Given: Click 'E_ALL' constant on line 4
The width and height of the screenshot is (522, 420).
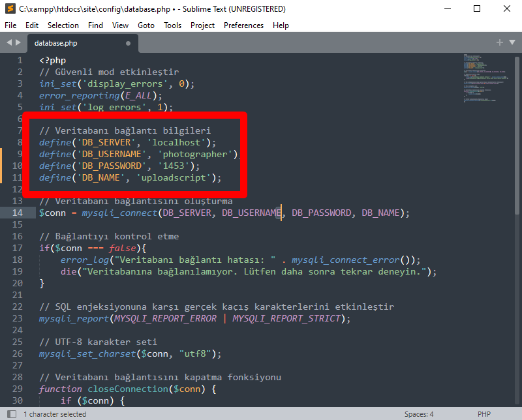Looking at the screenshot, I should coord(138,95).
